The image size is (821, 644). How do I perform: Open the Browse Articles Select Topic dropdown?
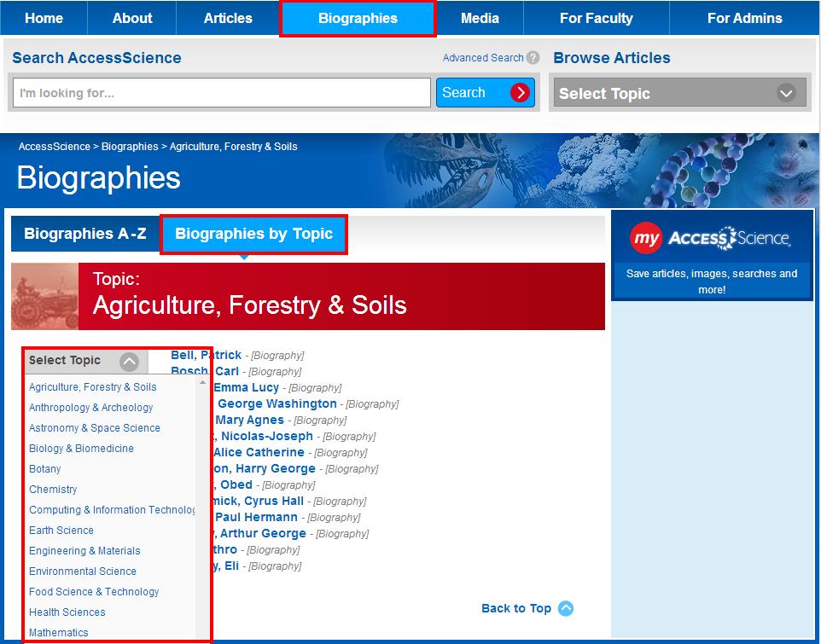(x=679, y=94)
